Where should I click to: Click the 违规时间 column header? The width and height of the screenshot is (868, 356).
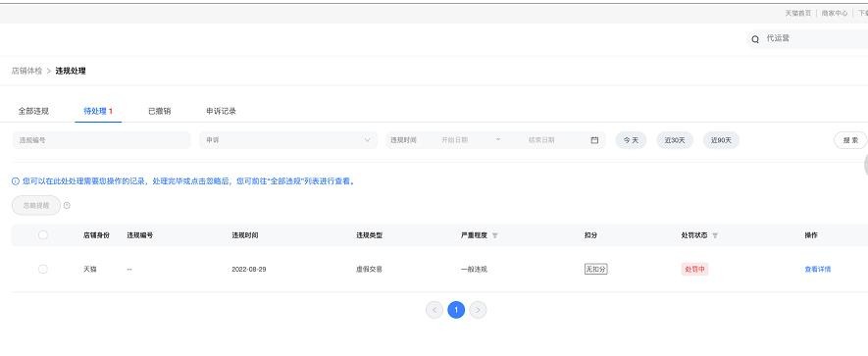pyautogui.click(x=245, y=235)
